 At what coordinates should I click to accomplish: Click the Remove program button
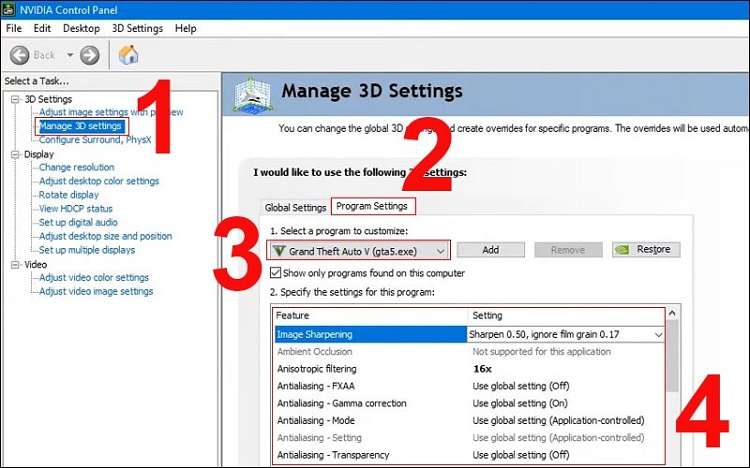point(568,250)
